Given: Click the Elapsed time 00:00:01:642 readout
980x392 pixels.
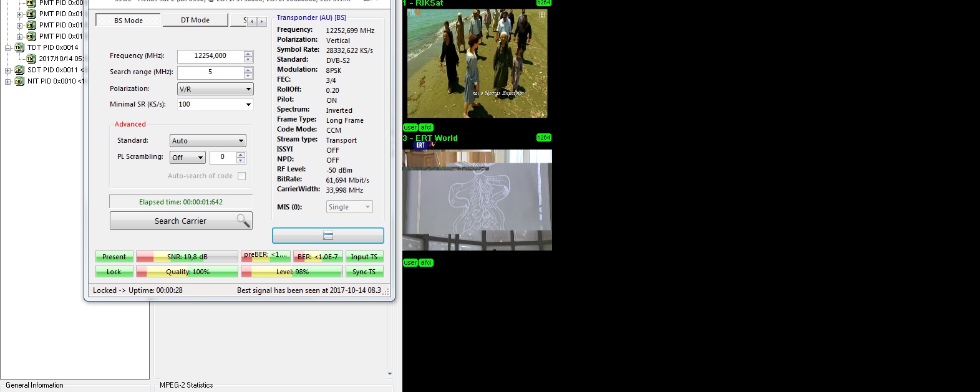Looking at the screenshot, I should tap(181, 202).
